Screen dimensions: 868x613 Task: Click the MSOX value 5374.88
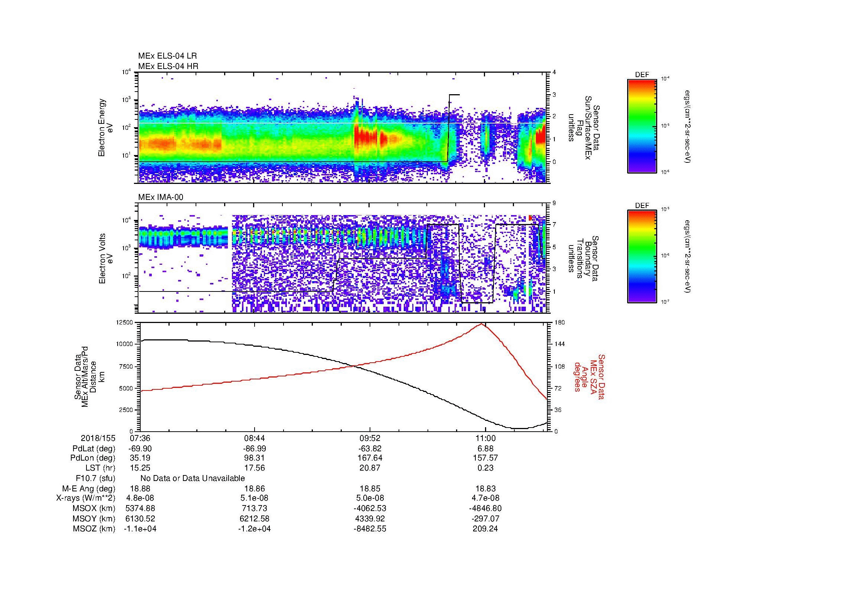(140, 508)
